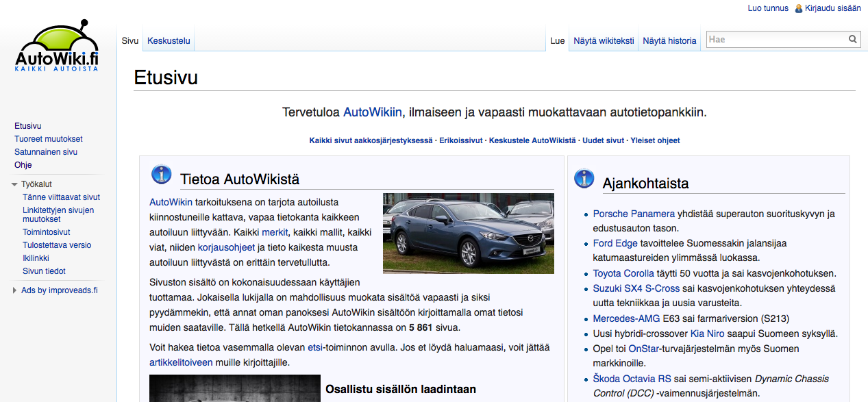Viewport: 868px width, 402px height.
Task: Click the blue Mazda car photo
Action: coord(469,234)
